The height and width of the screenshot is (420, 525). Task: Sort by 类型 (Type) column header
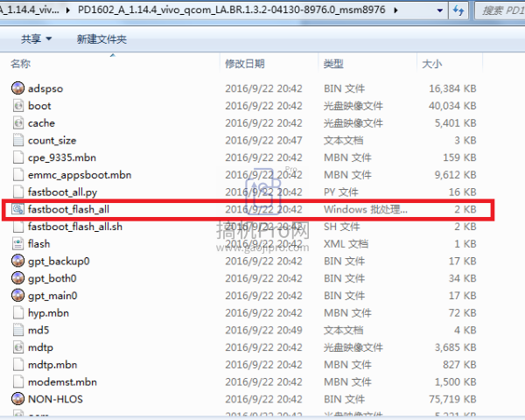(333, 64)
